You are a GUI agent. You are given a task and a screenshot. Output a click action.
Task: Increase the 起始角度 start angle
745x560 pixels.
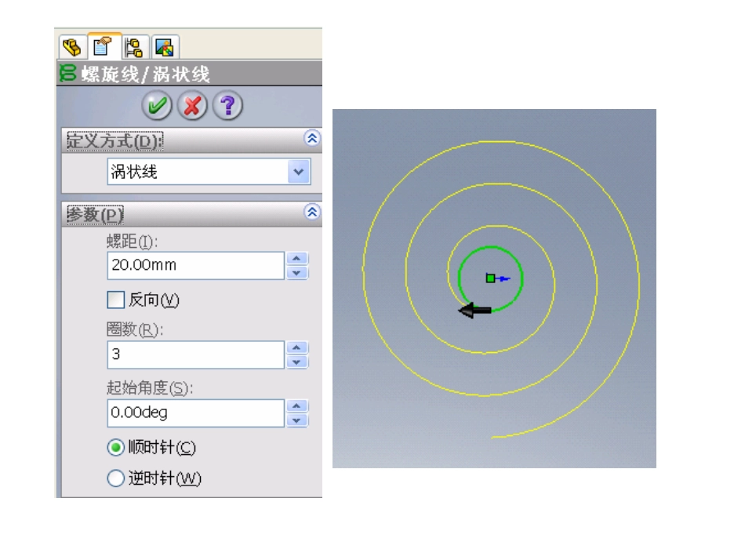(x=297, y=406)
